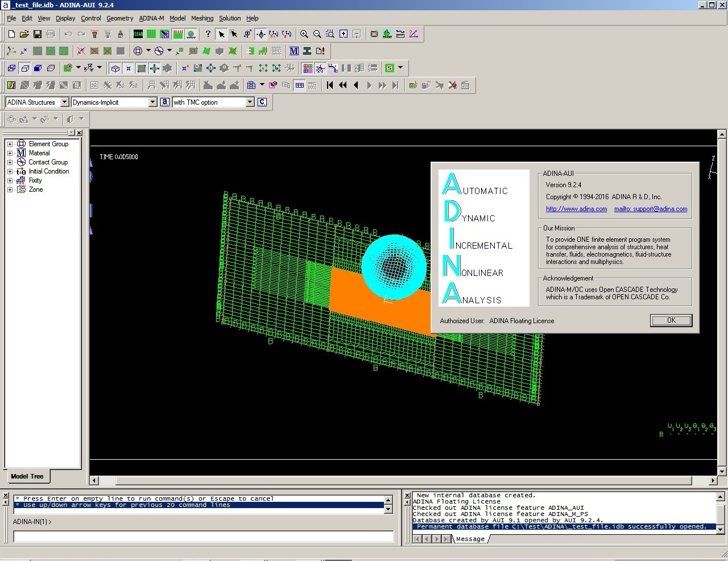Open the Control menu
The width and height of the screenshot is (728, 561).
pos(91,18)
